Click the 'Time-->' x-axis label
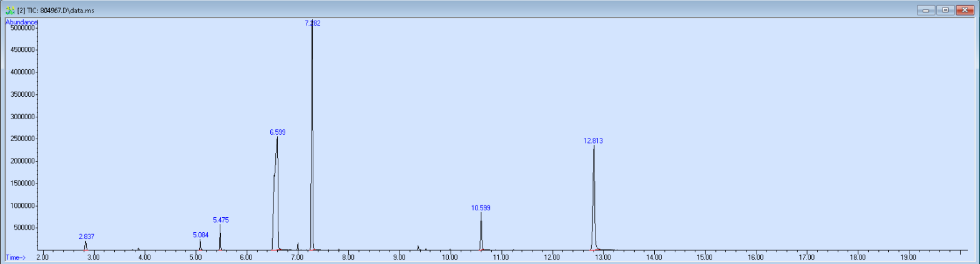Viewport: 980px width, 264px height. [16, 257]
